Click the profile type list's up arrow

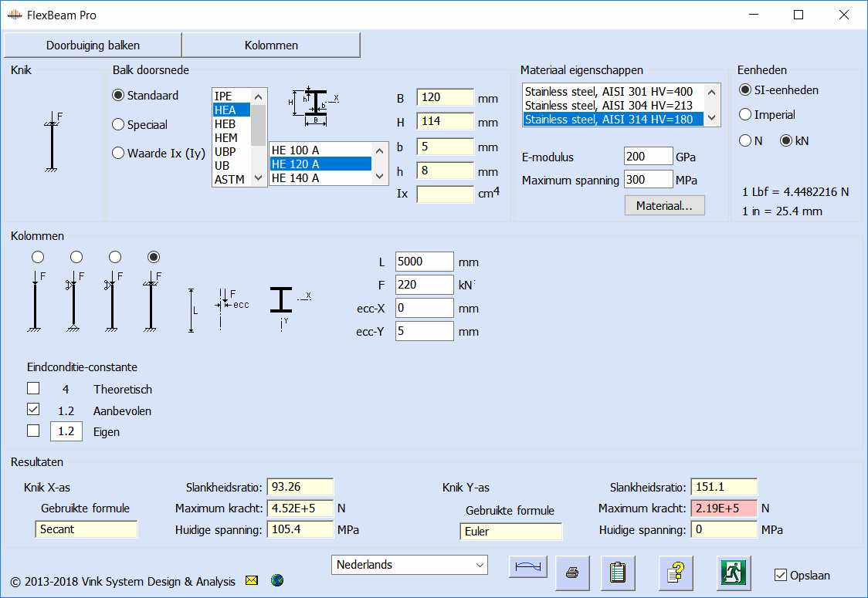[x=258, y=96]
